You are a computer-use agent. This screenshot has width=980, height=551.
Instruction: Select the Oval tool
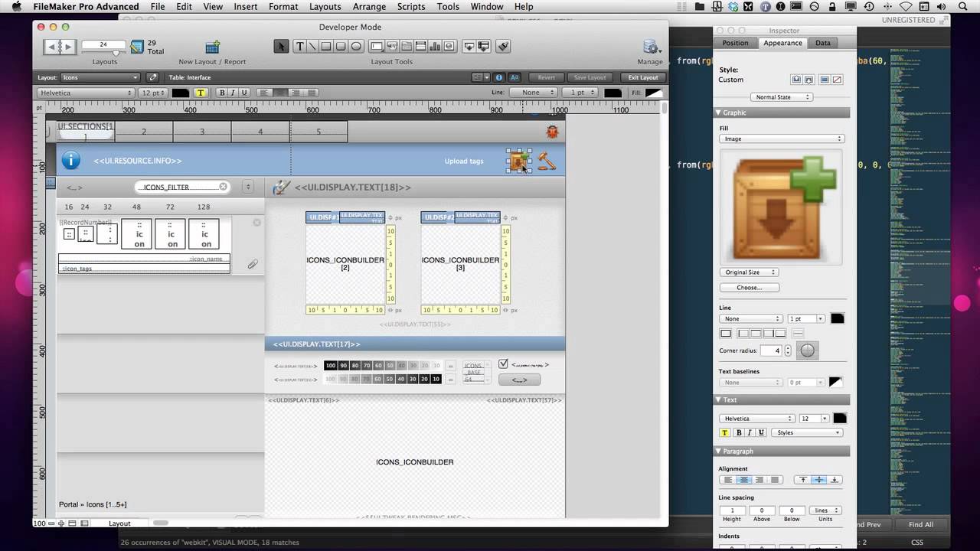356,46
